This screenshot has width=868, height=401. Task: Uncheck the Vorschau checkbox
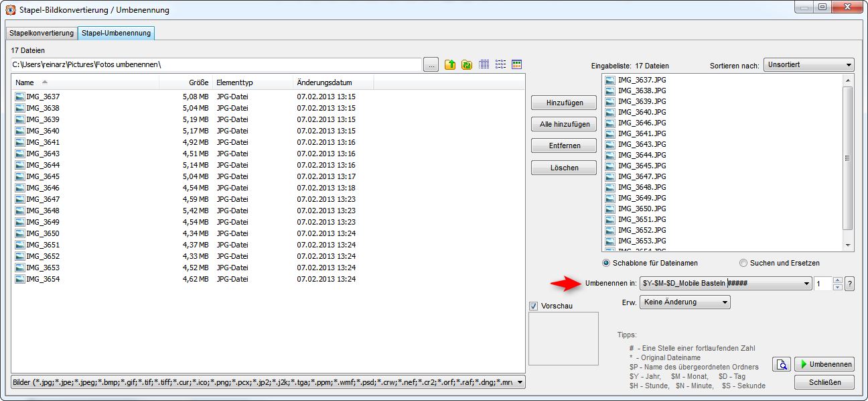click(x=534, y=306)
